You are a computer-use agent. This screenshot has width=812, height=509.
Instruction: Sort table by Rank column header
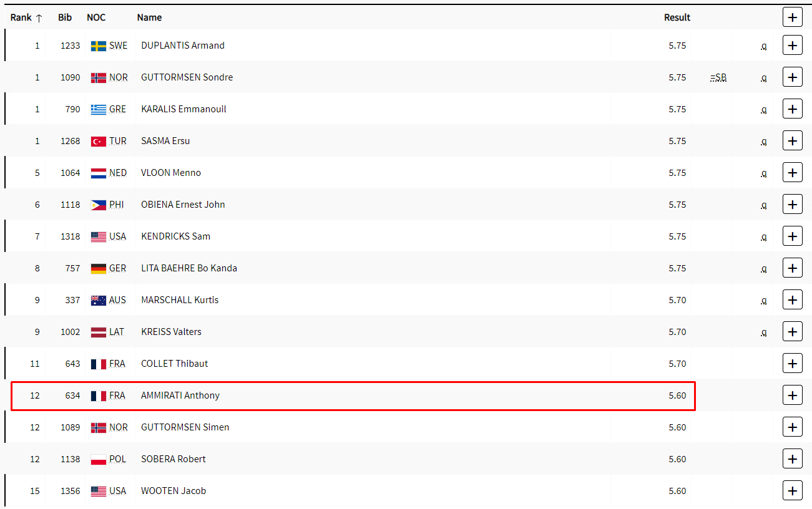(26, 17)
